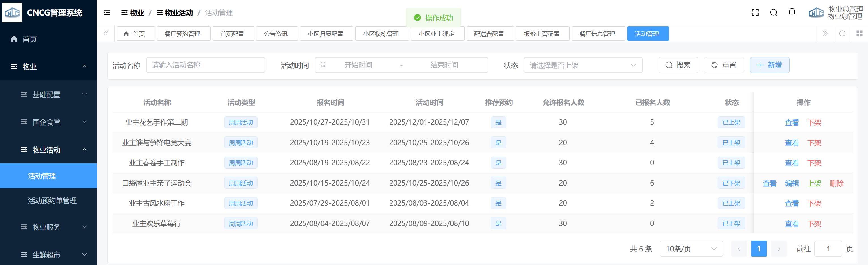This screenshot has width=868, height=265.
Task: Toggle fullscreen mode icon
Action: 755,13
